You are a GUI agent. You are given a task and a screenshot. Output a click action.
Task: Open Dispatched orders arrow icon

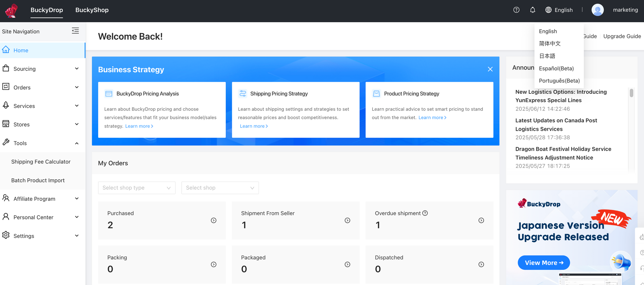[481, 264]
